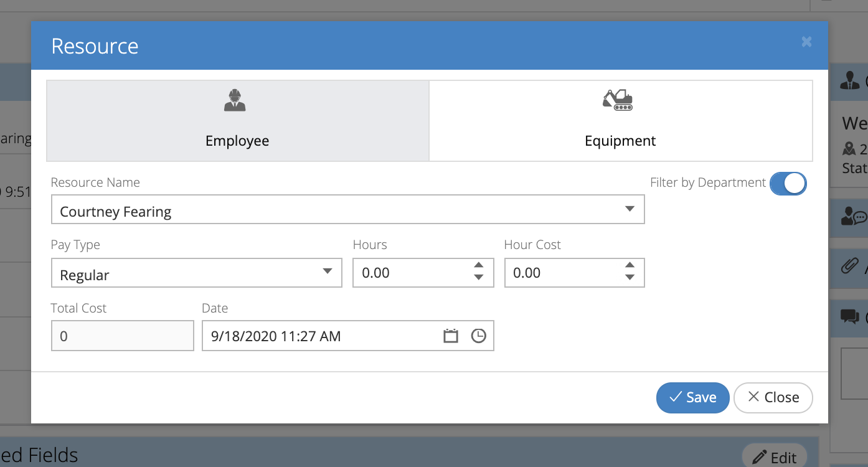Decrease Hours with the down arrow
868x467 pixels.
[478, 278]
